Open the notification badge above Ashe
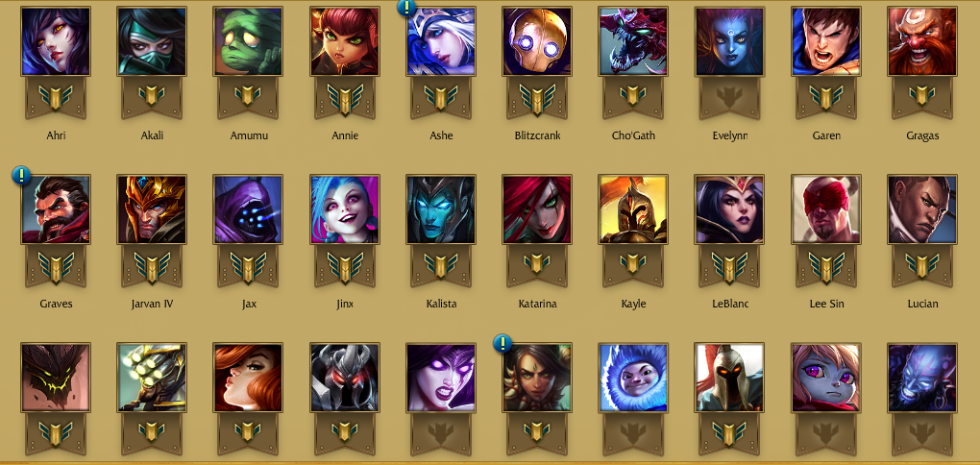This screenshot has height=465, width=980. point(406,7)
